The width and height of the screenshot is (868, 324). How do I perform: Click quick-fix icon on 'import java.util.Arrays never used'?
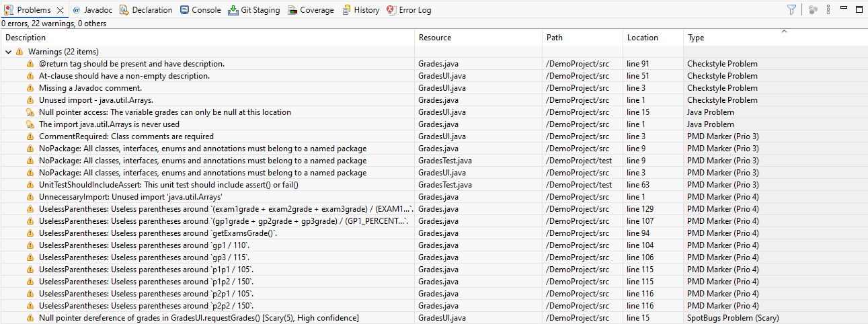point(30,124)
